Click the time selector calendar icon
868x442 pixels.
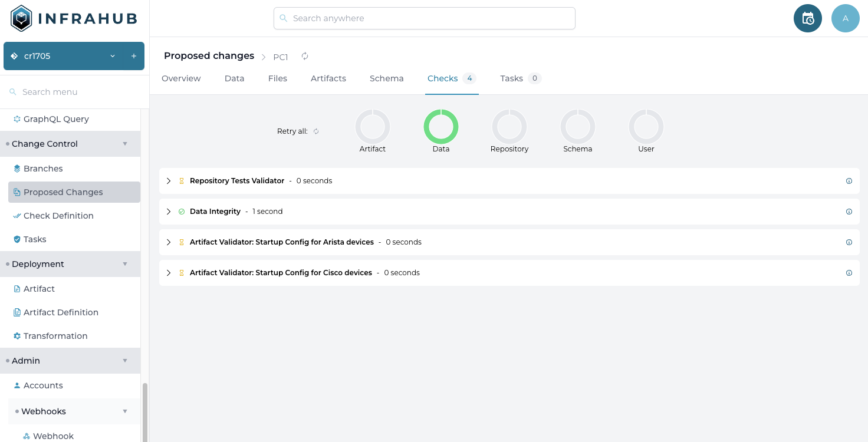point(807,18)
